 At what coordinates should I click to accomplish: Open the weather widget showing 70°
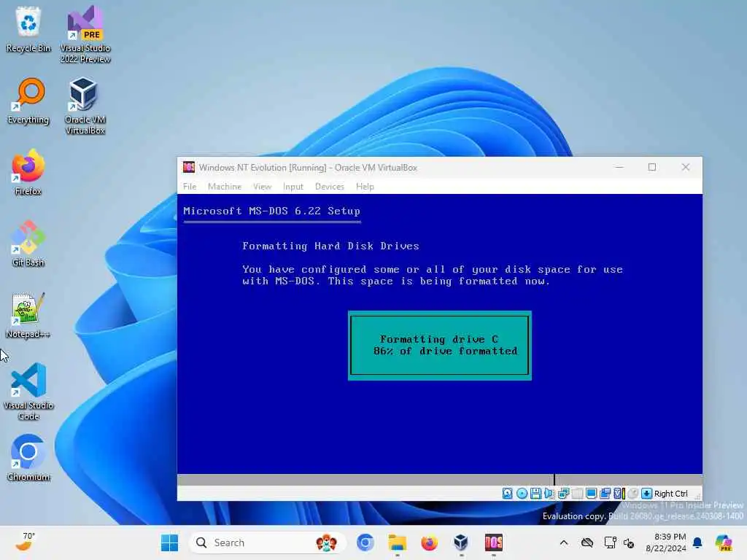[x=25, y=542]
